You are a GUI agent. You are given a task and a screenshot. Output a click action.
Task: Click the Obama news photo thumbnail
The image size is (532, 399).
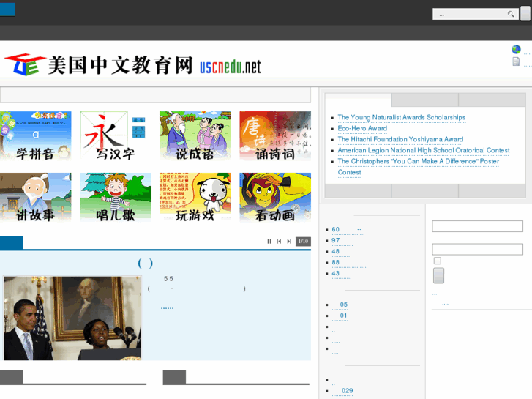(72, 318)
